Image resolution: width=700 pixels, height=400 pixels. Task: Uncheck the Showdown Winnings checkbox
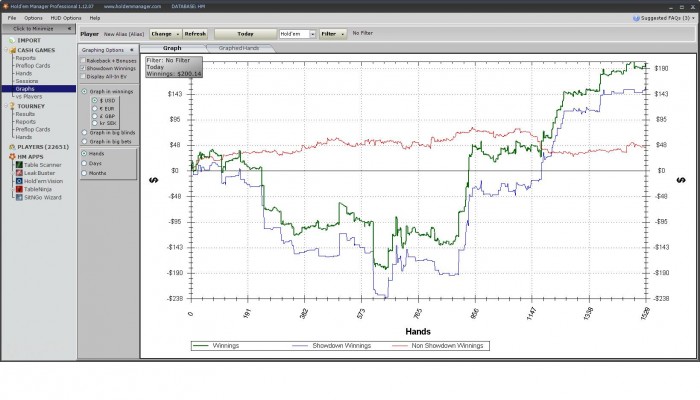pos(83,68)
